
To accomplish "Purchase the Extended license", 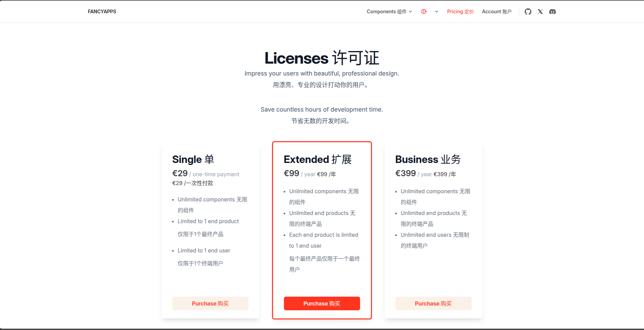I will click(x=322, y=303).
